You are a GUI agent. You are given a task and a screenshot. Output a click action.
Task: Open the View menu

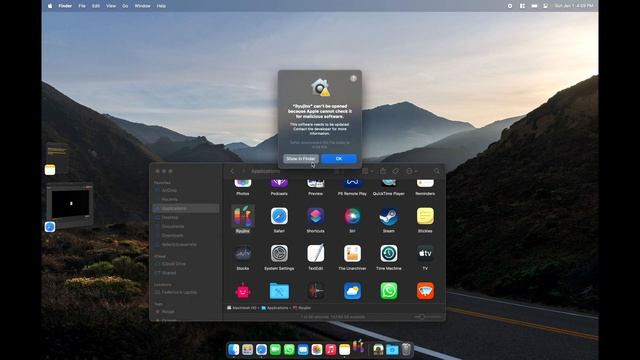point(111,6)
